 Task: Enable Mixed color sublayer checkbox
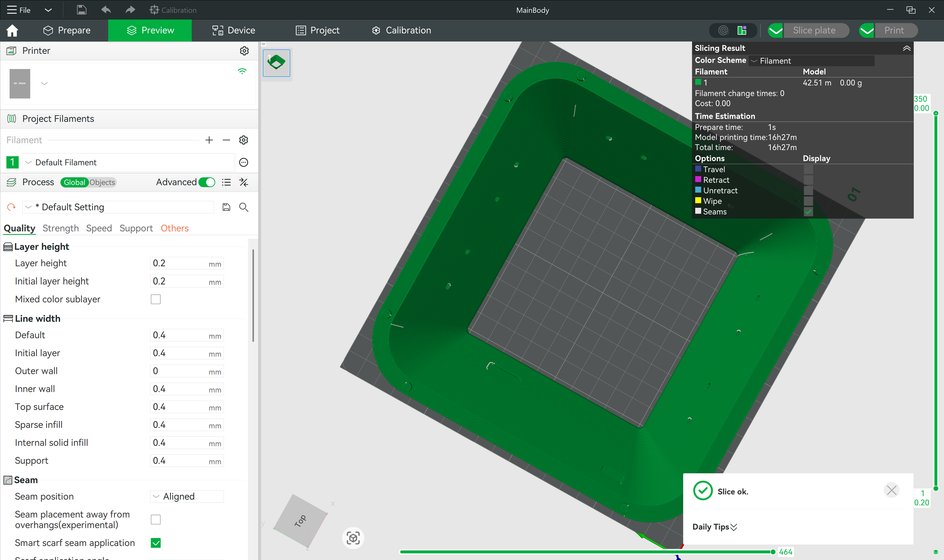156,299
